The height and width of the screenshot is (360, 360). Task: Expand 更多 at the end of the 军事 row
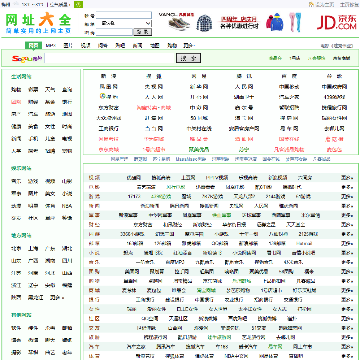coord(347,215)
